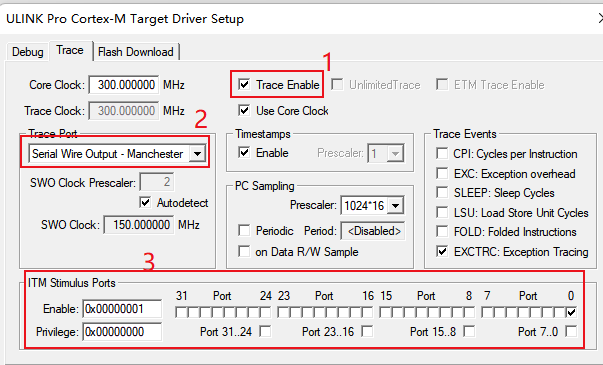
Task: Toggle Privilege Port 23..16 checkbox
Action: click(x=367, y=331)
